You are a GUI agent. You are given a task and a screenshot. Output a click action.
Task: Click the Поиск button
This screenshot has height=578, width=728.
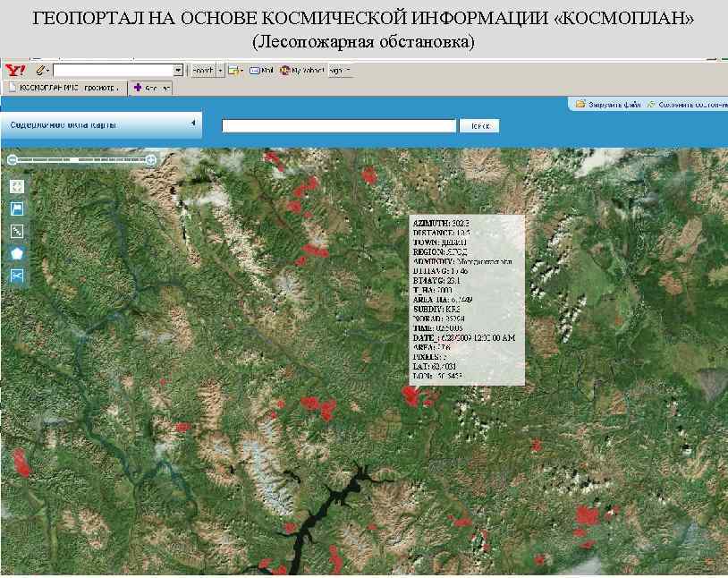tap(479, 126)
